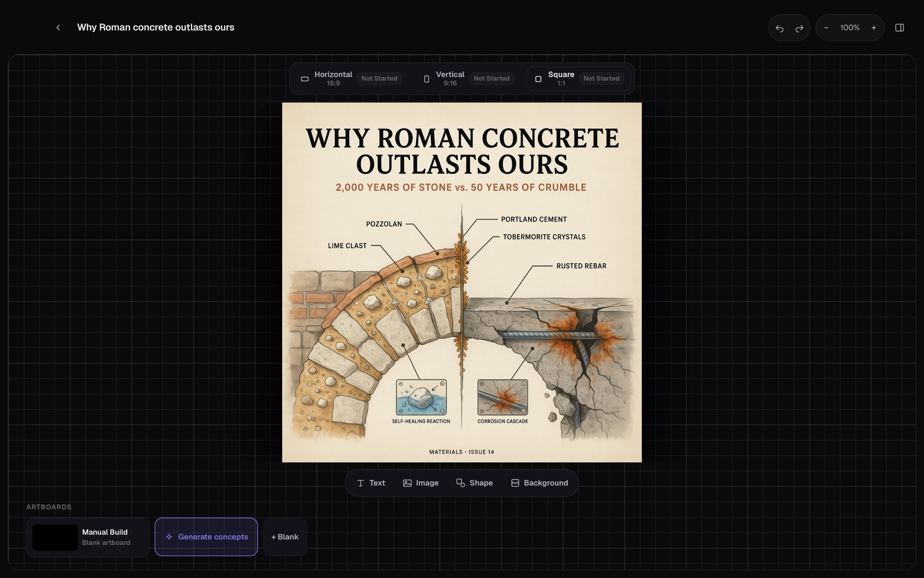Click the POZZOLAN label on poster

(384, 224)
